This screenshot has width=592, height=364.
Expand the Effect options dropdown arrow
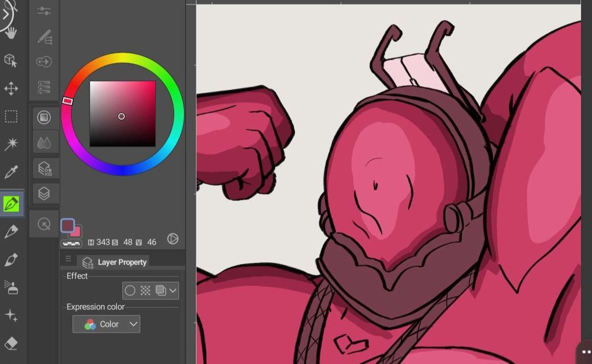click(x=173, y=290)
